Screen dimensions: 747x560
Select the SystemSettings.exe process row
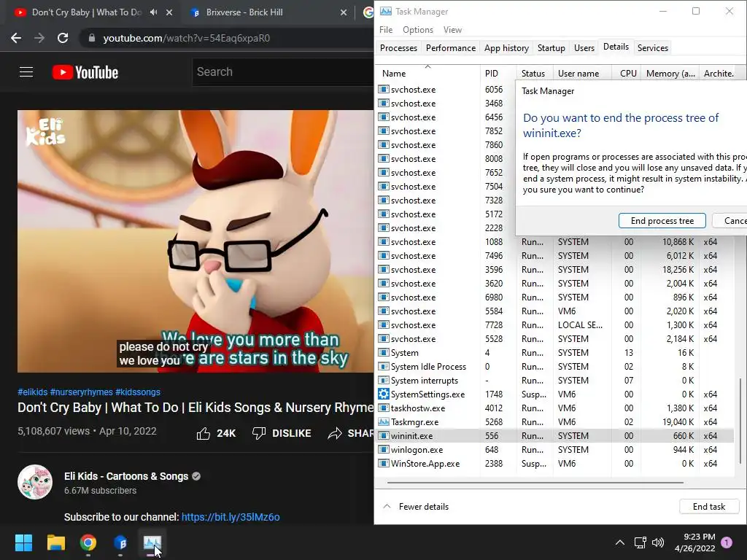click(555, 394)
